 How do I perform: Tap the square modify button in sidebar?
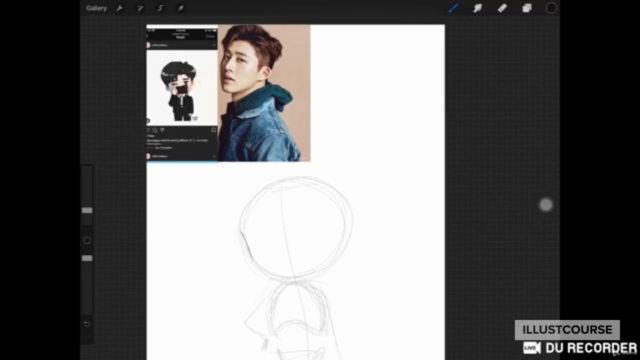pyautogui.click(x=87, y=240)
